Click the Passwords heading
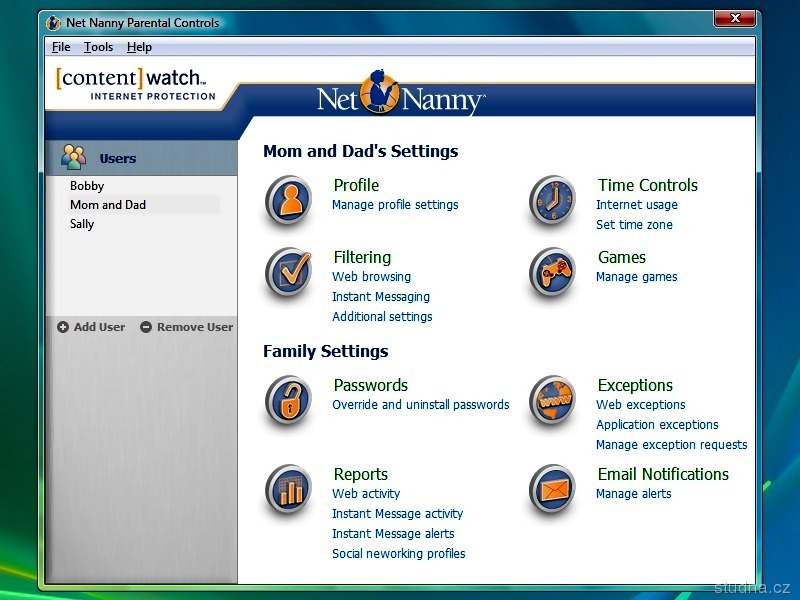Image resolution: width=800 pixels, height=600 pixels. point(371,385)
